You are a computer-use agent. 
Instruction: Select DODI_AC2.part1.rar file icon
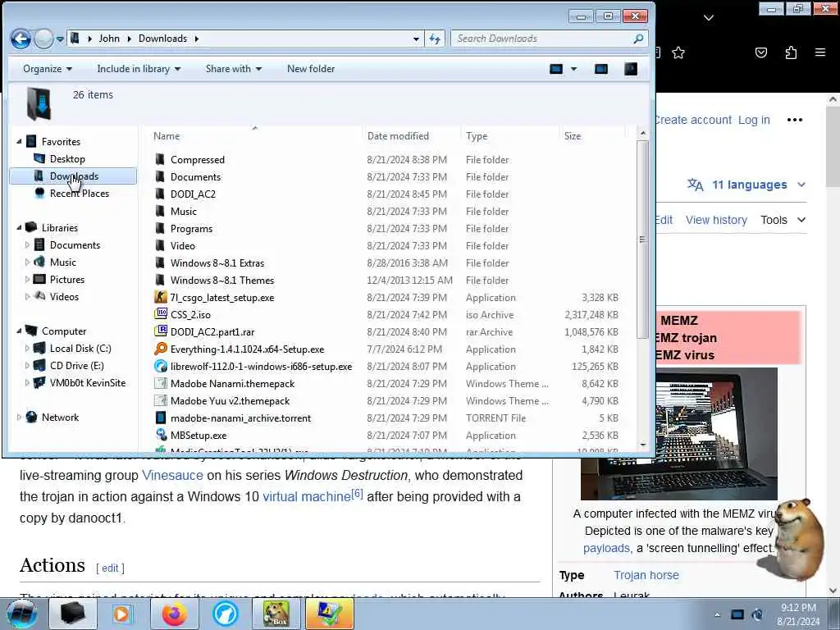pyautogui.click(x=160, y=331)
